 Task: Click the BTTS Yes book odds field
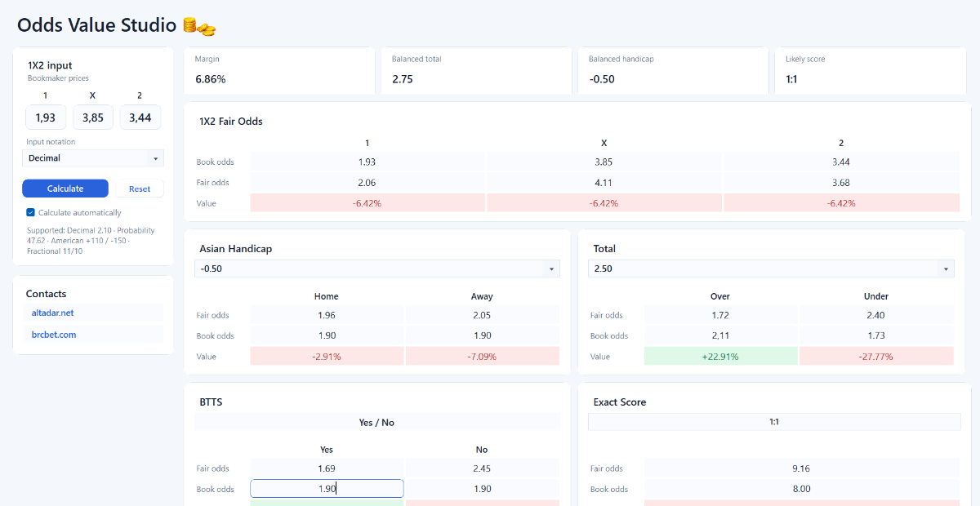[327, 489]
